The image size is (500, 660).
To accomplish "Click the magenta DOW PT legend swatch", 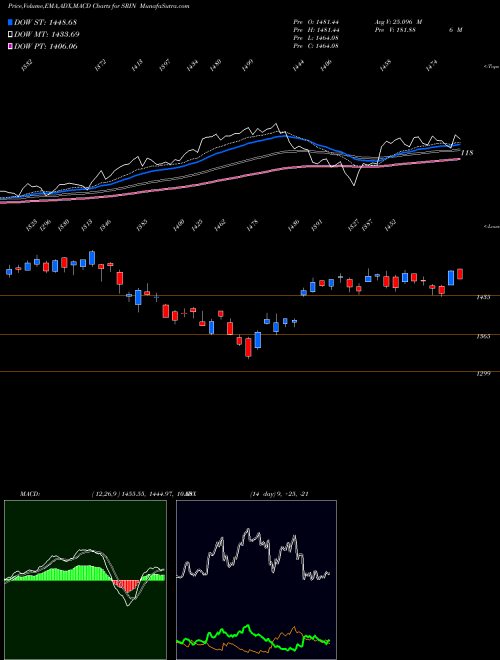I will [11, 46].
